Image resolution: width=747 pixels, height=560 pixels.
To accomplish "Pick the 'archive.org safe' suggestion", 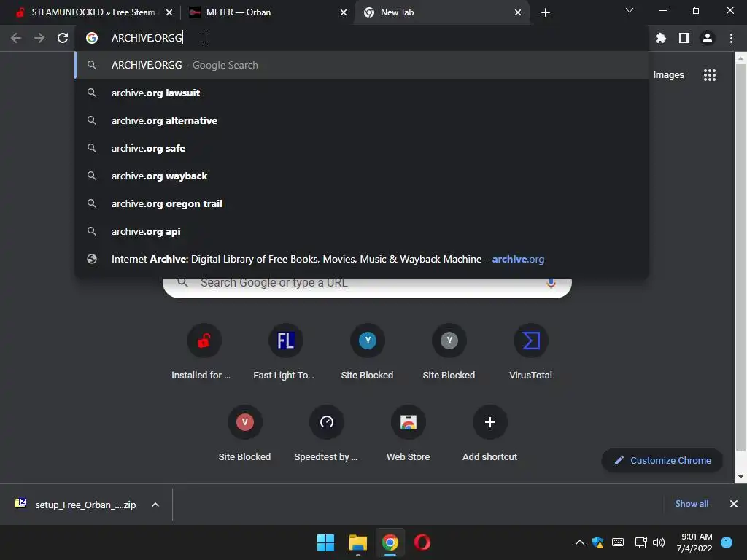I will (362, 148).
